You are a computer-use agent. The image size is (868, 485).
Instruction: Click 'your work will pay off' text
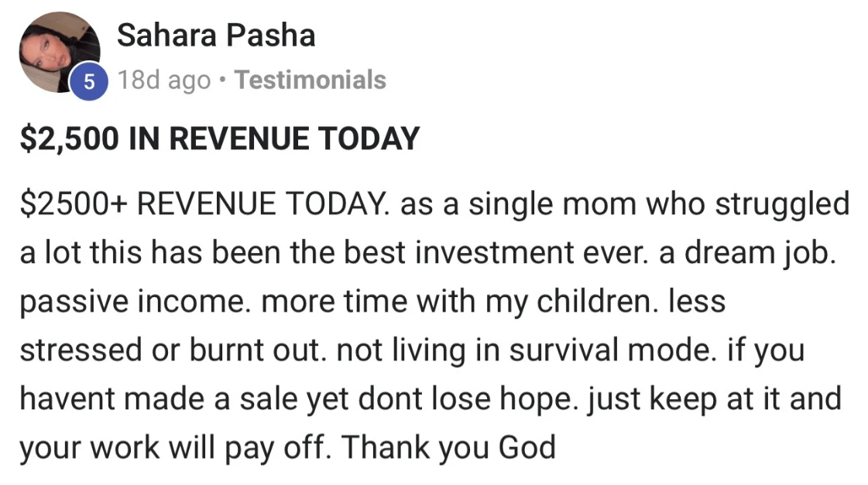[x=176, y=447]
